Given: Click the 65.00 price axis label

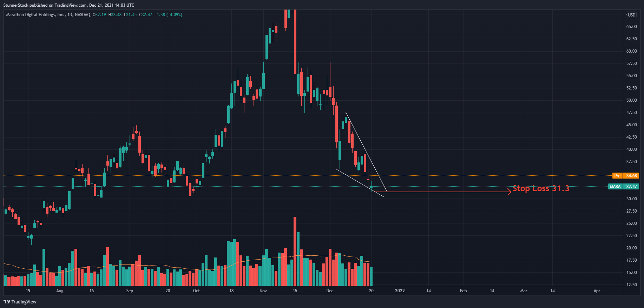Looking at the screenshot, I should [x=631, y=27].
